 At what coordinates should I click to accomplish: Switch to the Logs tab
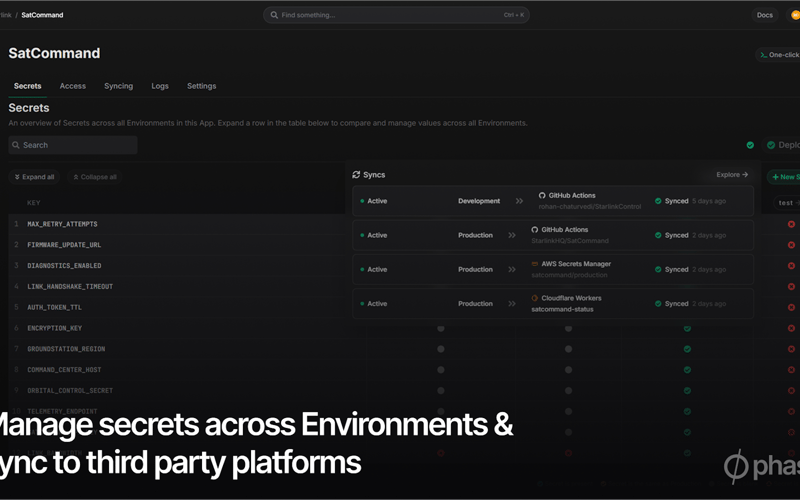[160, 86]
